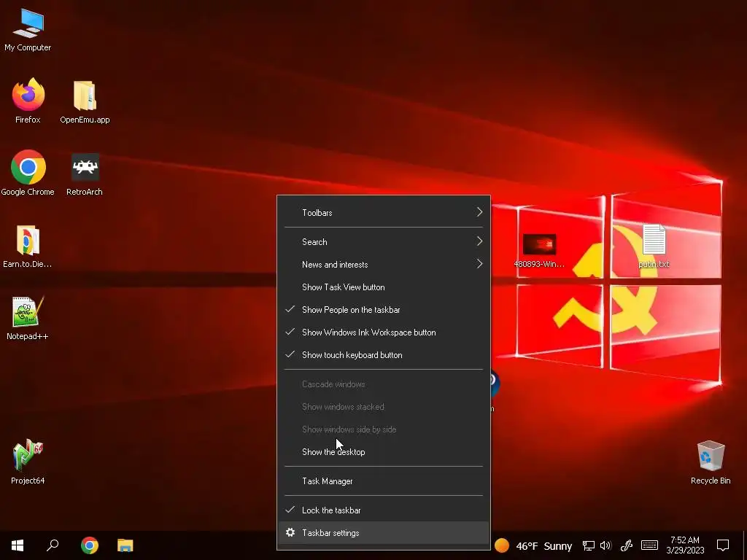Image resolution: width=747 pixels, height=560 pixels.
Task: Click the greyed Show windows stacked entry
Action: 384,407
